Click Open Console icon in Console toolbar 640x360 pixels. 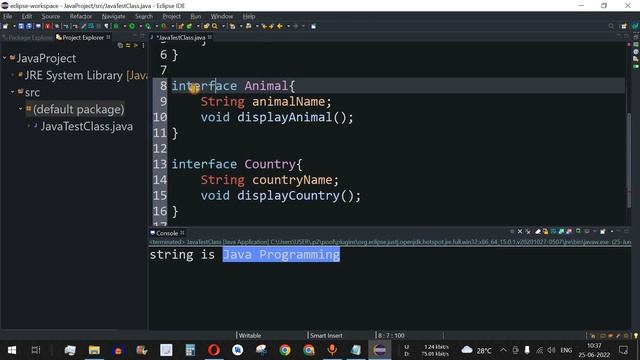pos(603,231)
